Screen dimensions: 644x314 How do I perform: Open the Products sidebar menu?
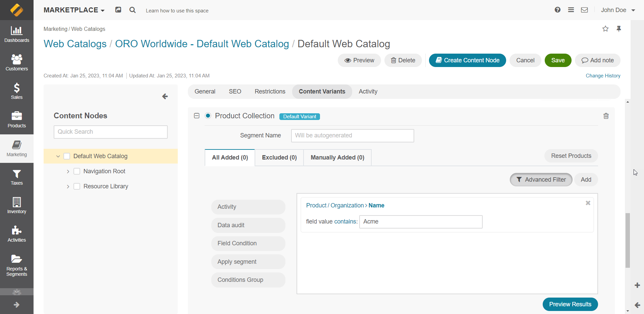click(x=17, y=120)
